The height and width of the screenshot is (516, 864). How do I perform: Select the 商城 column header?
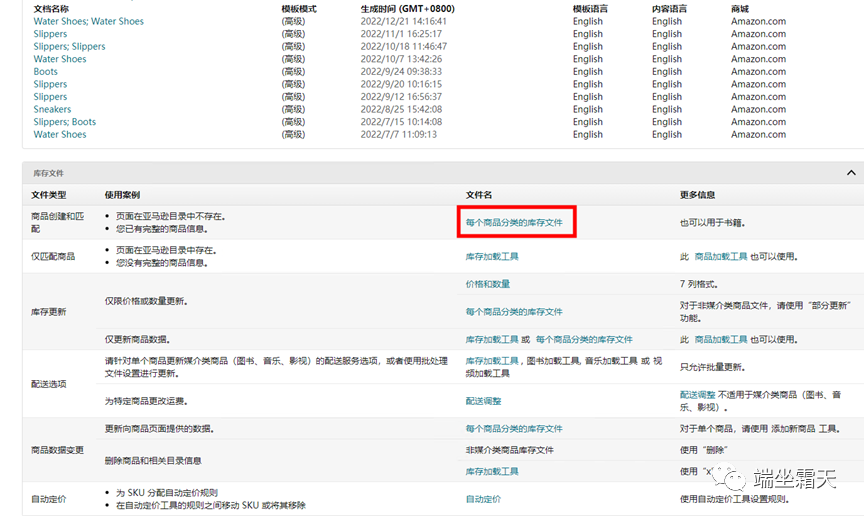click(740, 9)
